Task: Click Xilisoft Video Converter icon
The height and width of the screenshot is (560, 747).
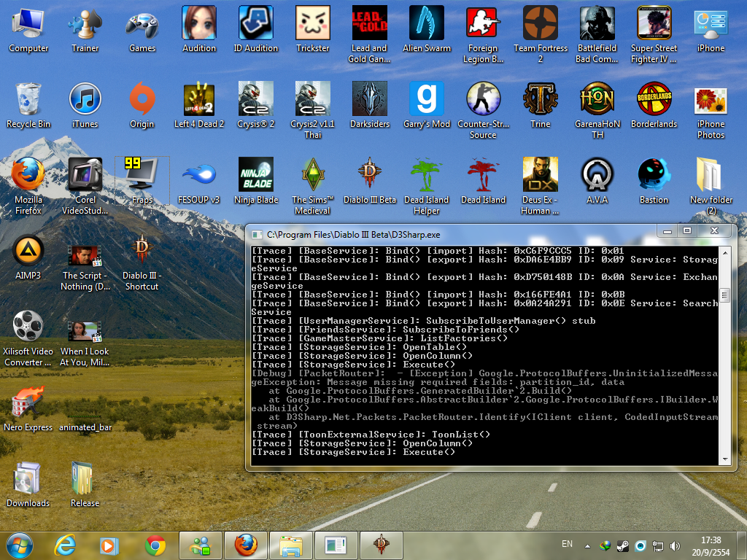Action: click(28, 338)
